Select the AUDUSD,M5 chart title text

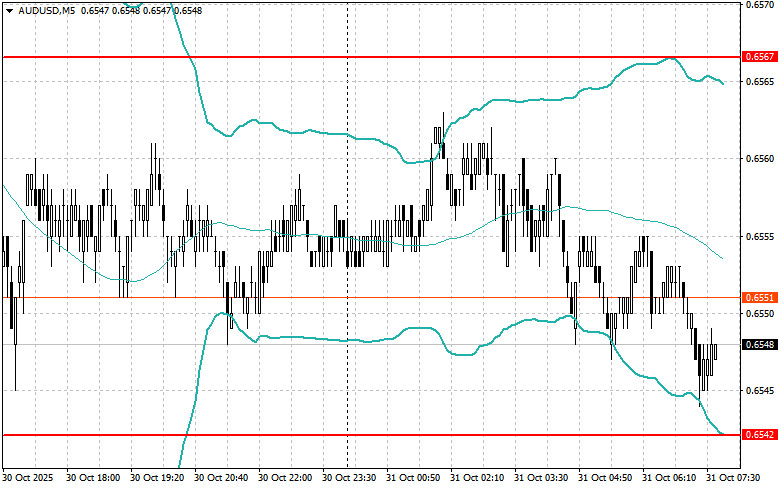[46, 10]
